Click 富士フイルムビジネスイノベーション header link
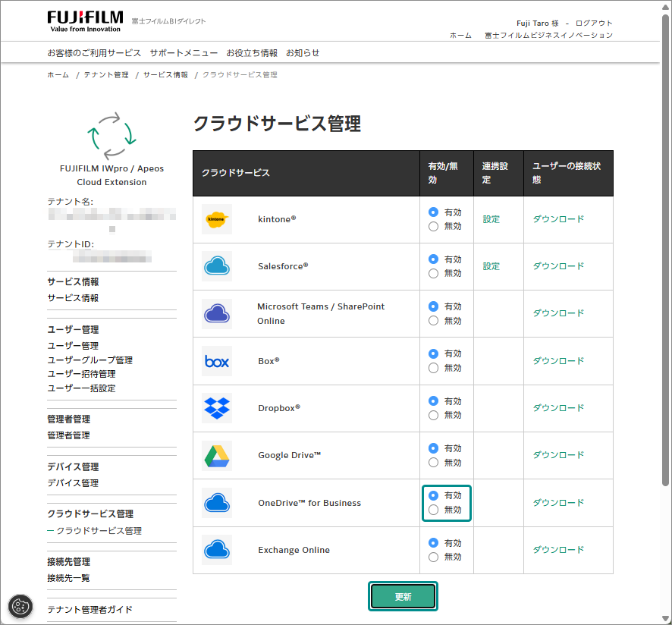 [x=548, y=35]
